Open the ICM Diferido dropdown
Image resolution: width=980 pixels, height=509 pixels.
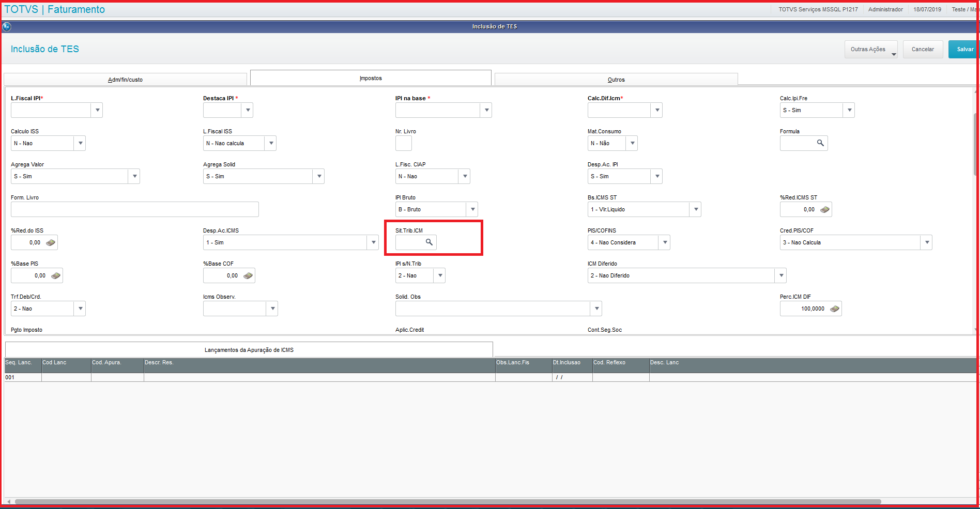point(781,275)
